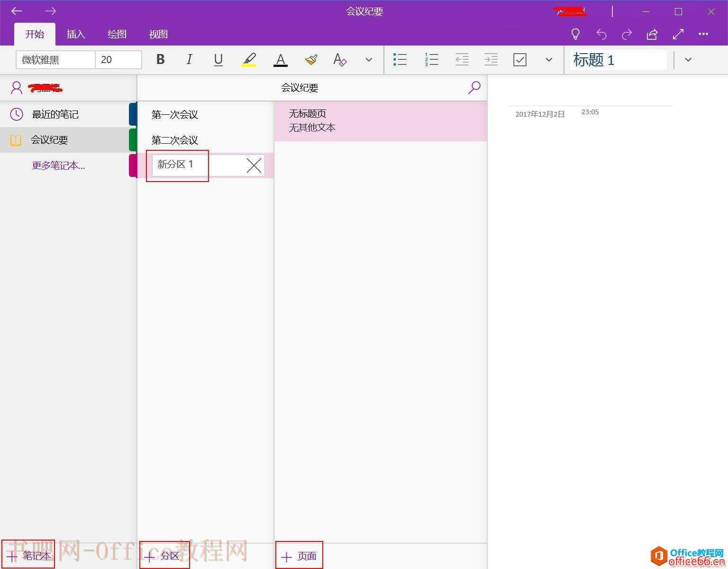
Task: Open the share icon
Action: [x=652, y=34]
